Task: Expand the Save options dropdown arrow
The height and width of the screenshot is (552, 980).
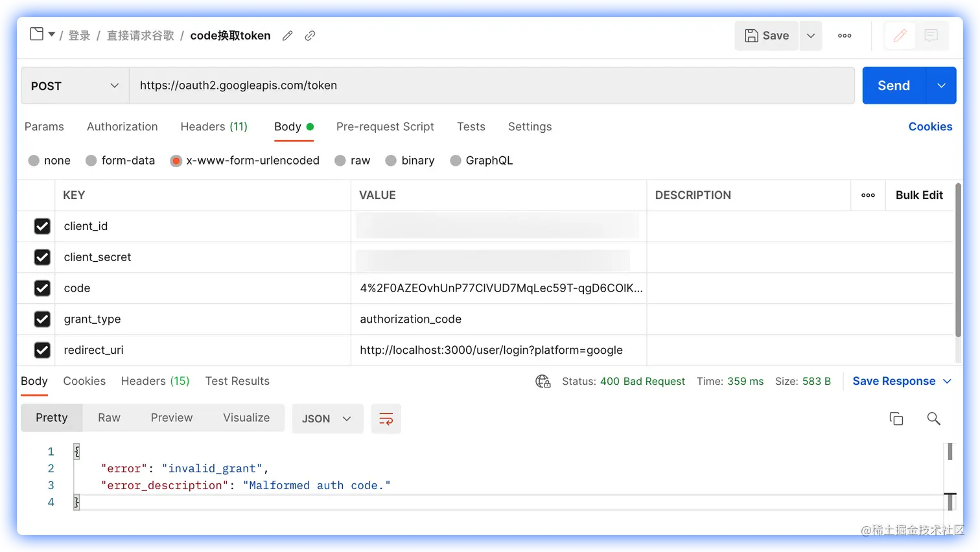Action: tap(811, 36)
